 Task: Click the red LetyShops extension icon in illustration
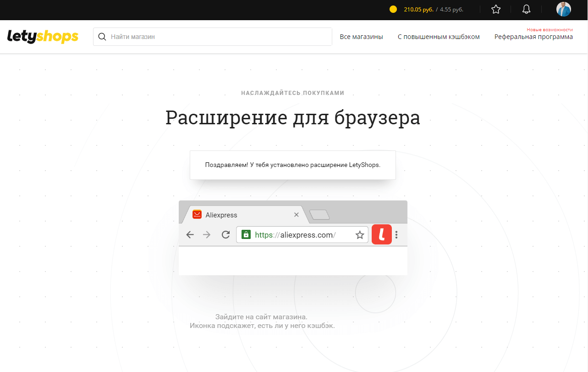(x=382, y=235)
